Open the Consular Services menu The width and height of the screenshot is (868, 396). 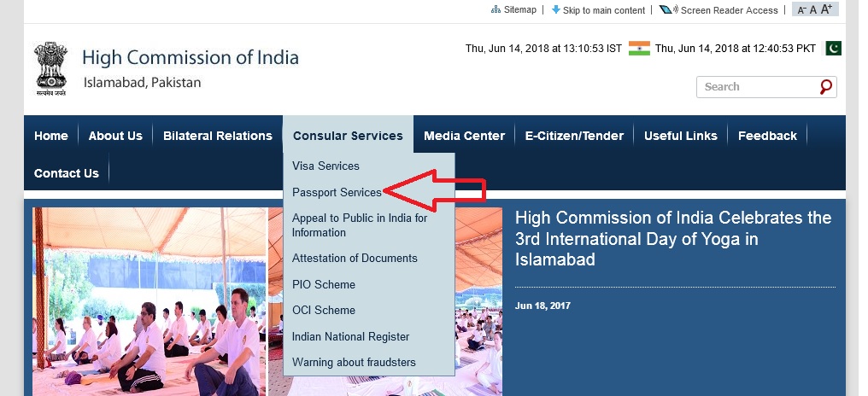[x=348, y=136]
